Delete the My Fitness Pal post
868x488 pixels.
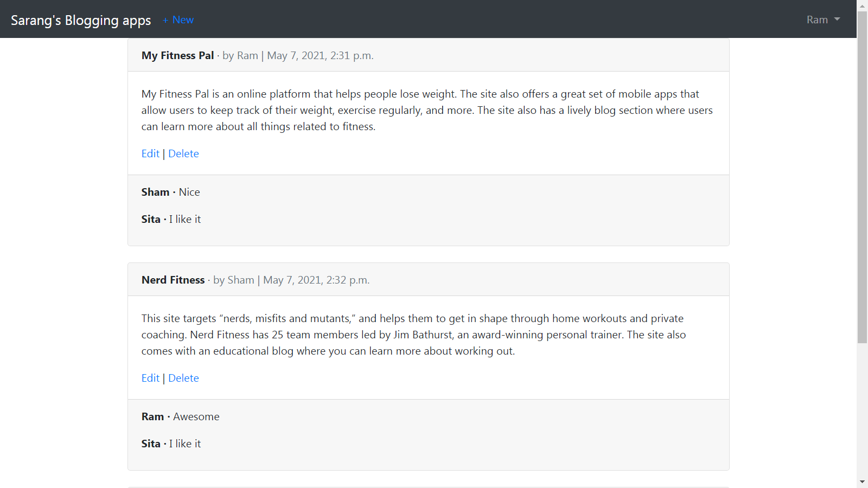[183, 153]
